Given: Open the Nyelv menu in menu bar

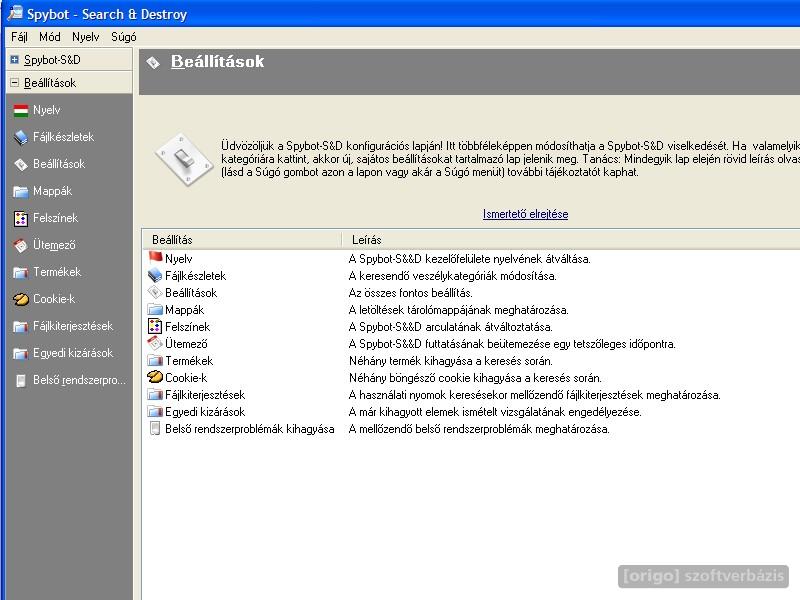Looking at the screenshot, I should coord(86,37).
